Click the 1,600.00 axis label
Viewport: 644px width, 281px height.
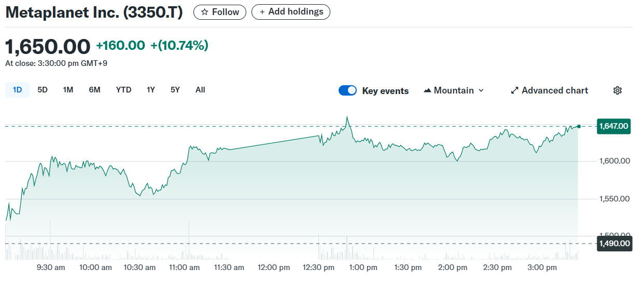[x=614, y=161]
